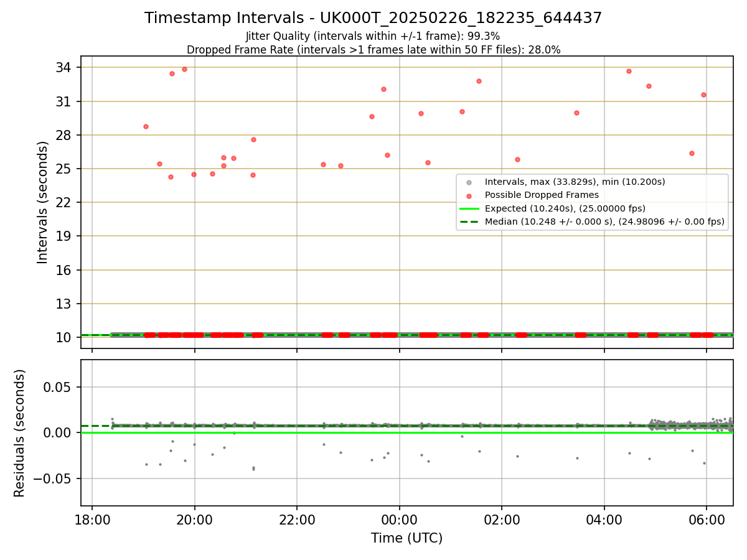Viewport: 747px width, 560px height.
Task: Click the red dot legend marker for dropped frames
Action: tap(469, 195)
